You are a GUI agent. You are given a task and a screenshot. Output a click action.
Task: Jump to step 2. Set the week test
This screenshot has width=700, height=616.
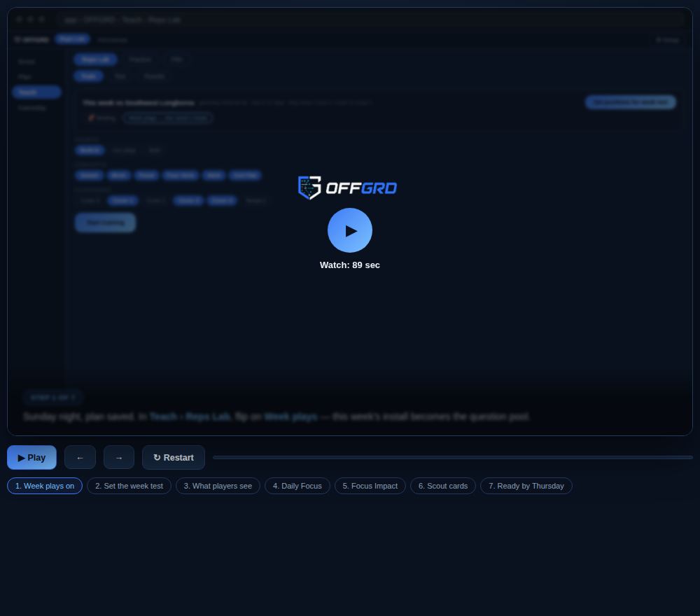tap(129, 486)
